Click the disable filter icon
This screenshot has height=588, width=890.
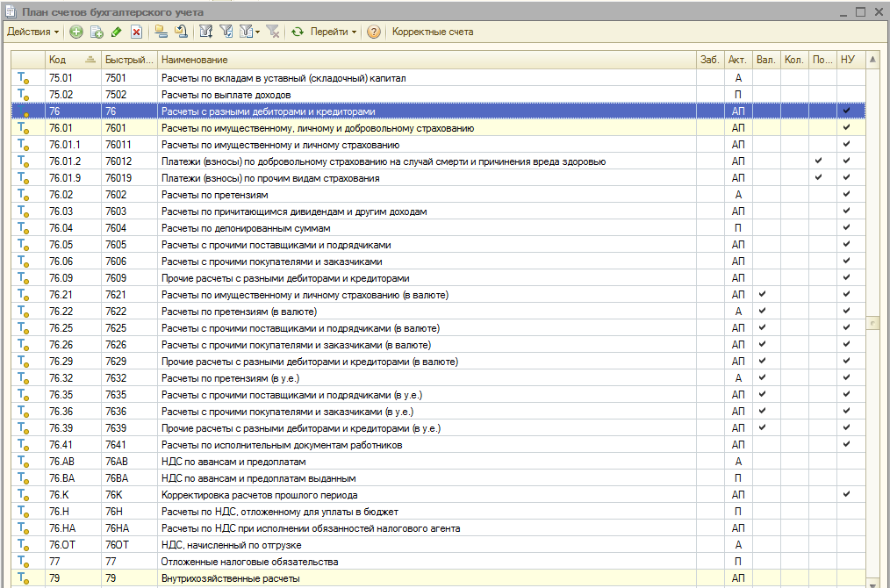273,32
